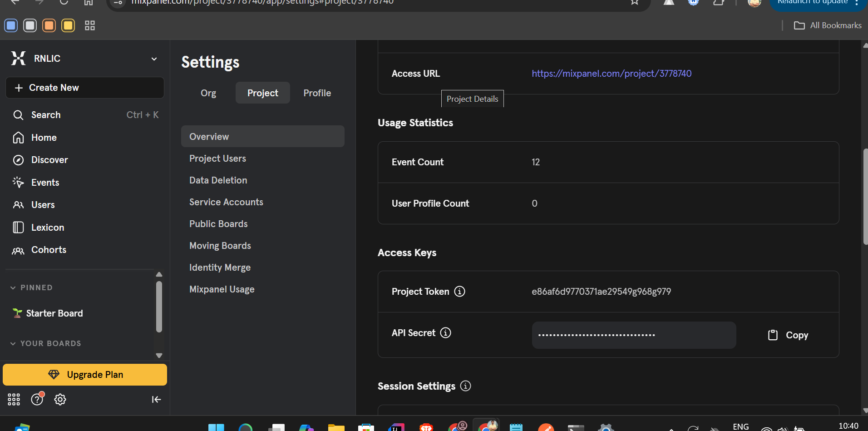This screenshot has width=868, height=431.
Task: Open settings via the gear icon
Action: point(60,399)
